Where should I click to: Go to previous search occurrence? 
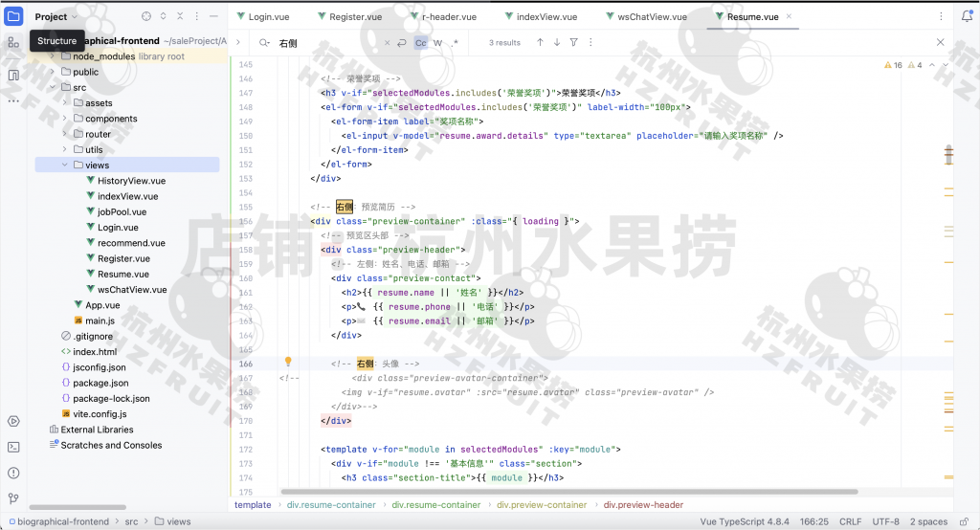click(540, 42)
